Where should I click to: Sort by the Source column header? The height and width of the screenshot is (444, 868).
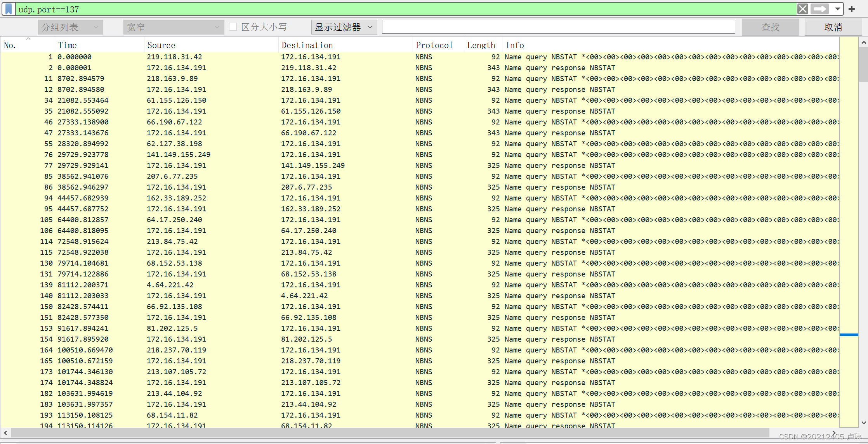(211, 45)
